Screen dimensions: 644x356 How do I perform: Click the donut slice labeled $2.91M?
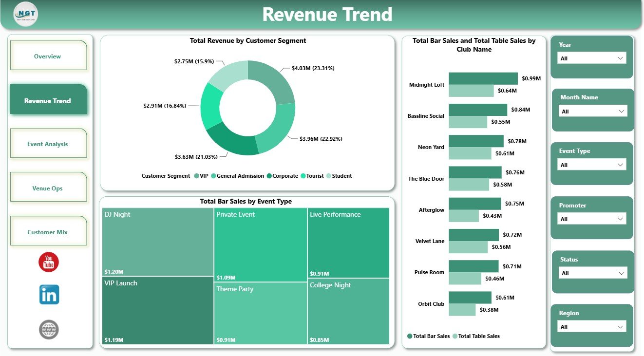click(210, 107)
